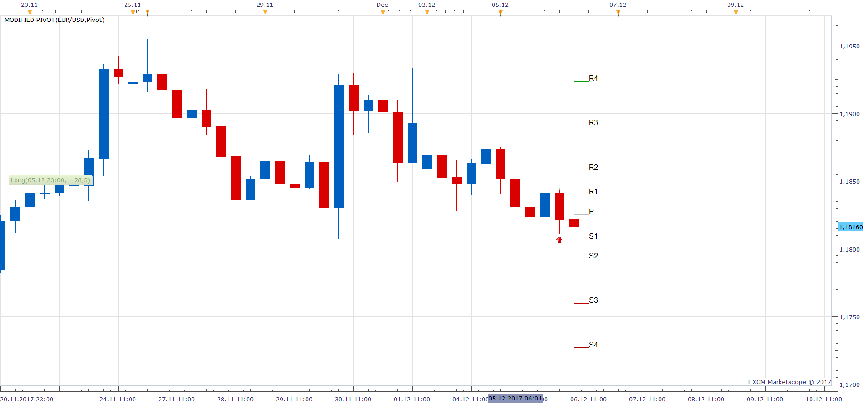Click the 1,1950 price axis value
Viewport: 868px width, 405px height.
[850, 47]
